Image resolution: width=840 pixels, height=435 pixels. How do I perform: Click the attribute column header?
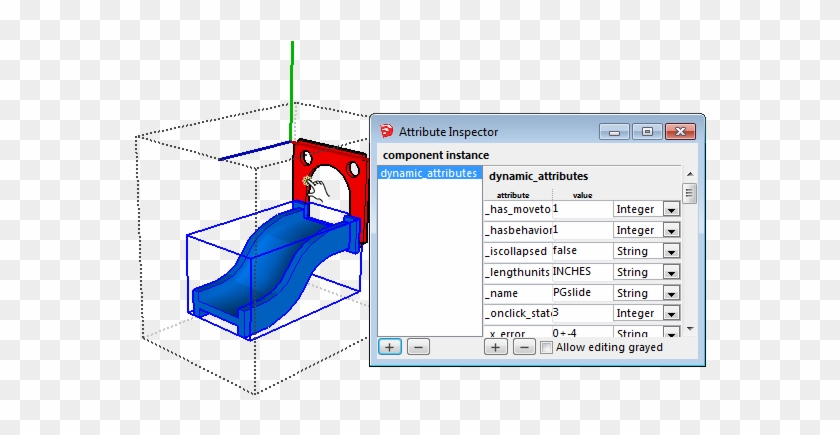[x=513, y=195]
